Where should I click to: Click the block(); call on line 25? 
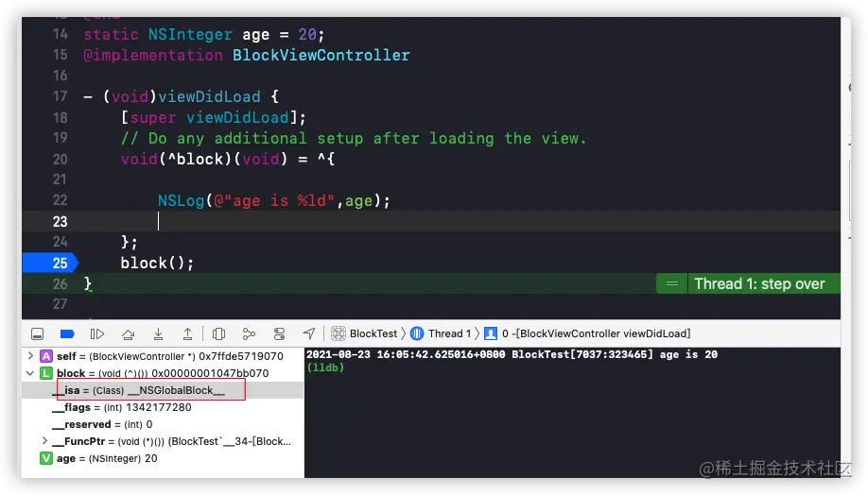[x=157, y=263]
